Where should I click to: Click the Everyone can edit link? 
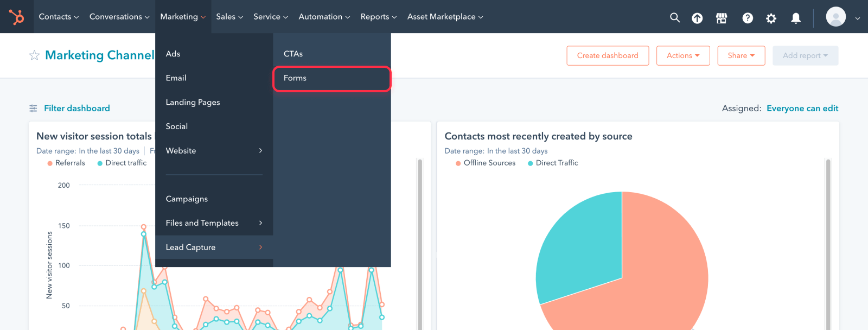click(x=802, y=109)
